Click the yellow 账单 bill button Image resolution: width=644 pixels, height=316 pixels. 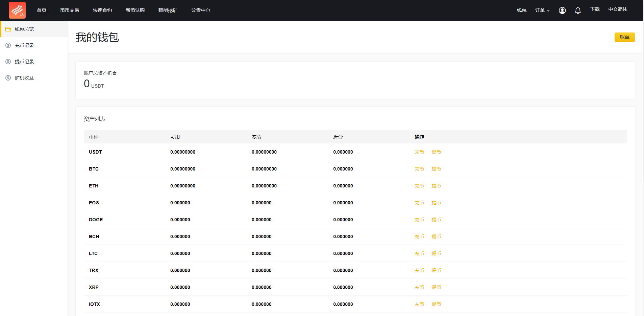tap(624, 37)
